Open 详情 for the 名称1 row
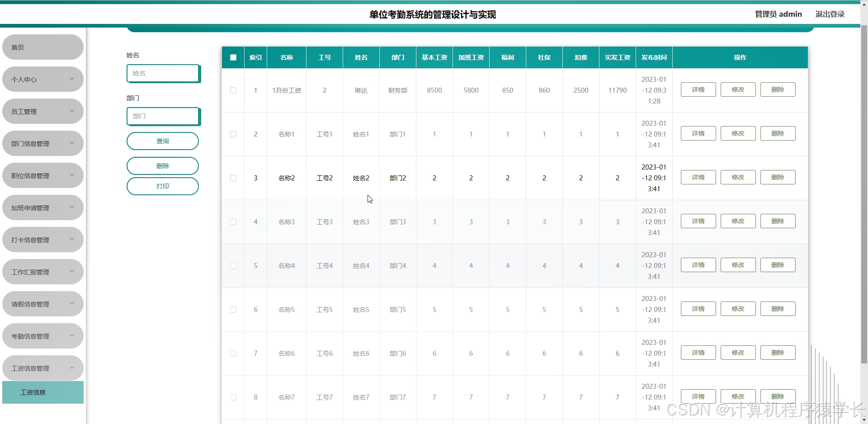The width and height of the screenshot is (868, 424). click(x=698, y=133)
